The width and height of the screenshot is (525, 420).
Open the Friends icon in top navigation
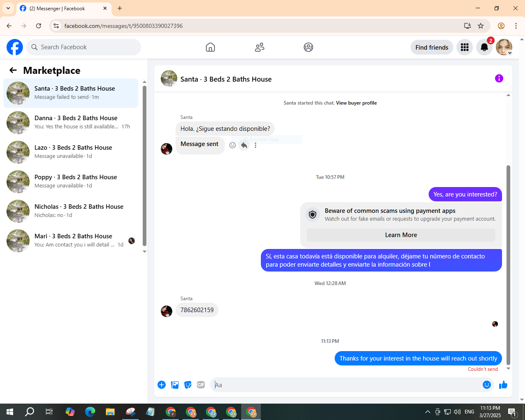[260, 47]
